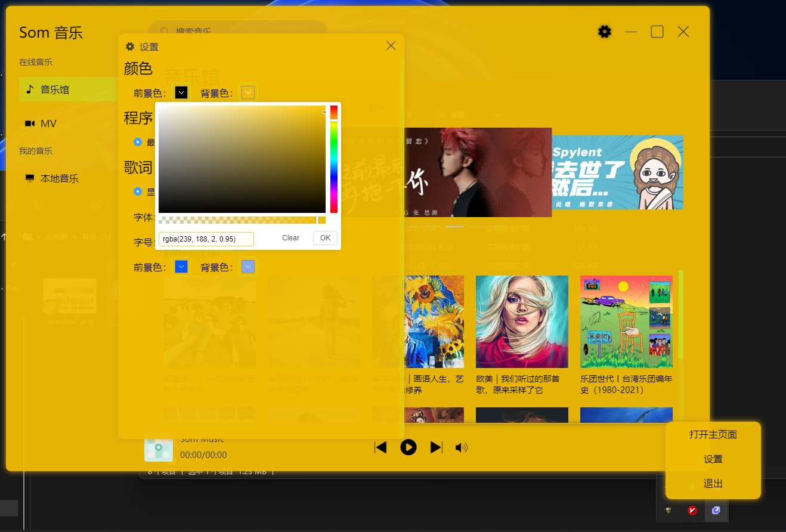This screenshot has width=786, height=532.
Task: Select preview1.png in the File Explorer behind
Action: [x=70, y=301]
